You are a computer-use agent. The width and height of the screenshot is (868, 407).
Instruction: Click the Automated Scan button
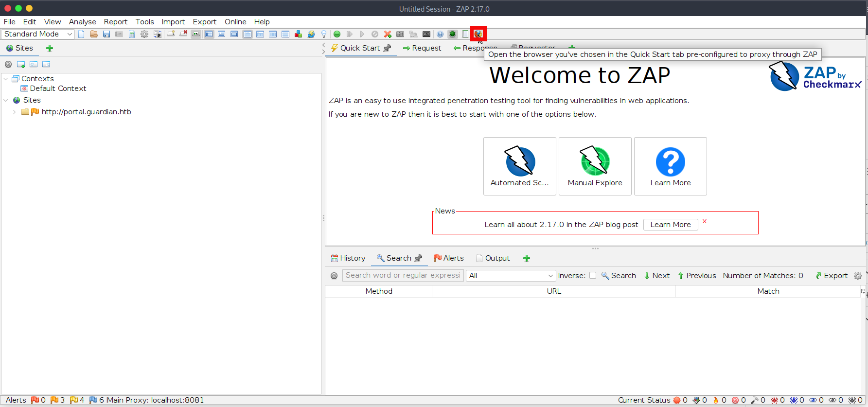[519, 166]
